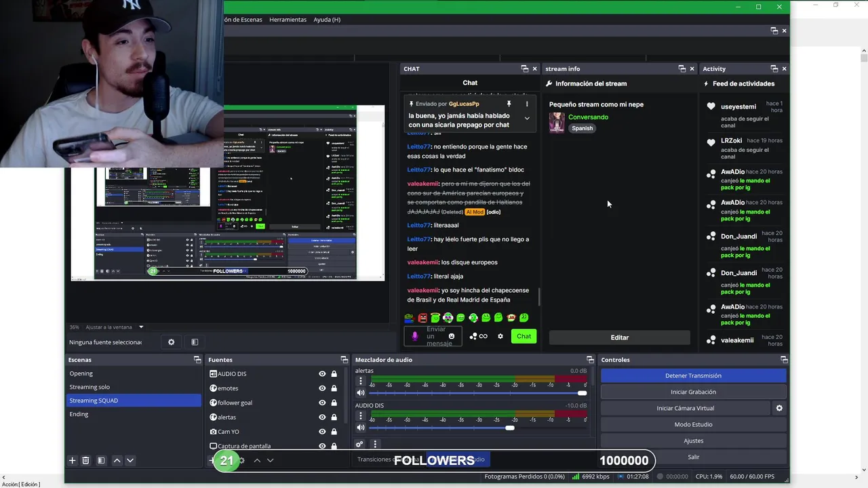The image size is (868, 488).
Task: Open three-dot menu for alertas audio channel
Action: [x=361, y=381]
